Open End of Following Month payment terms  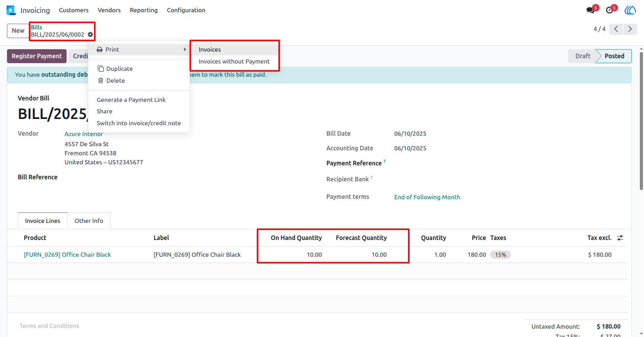click(x=427, y=197)
